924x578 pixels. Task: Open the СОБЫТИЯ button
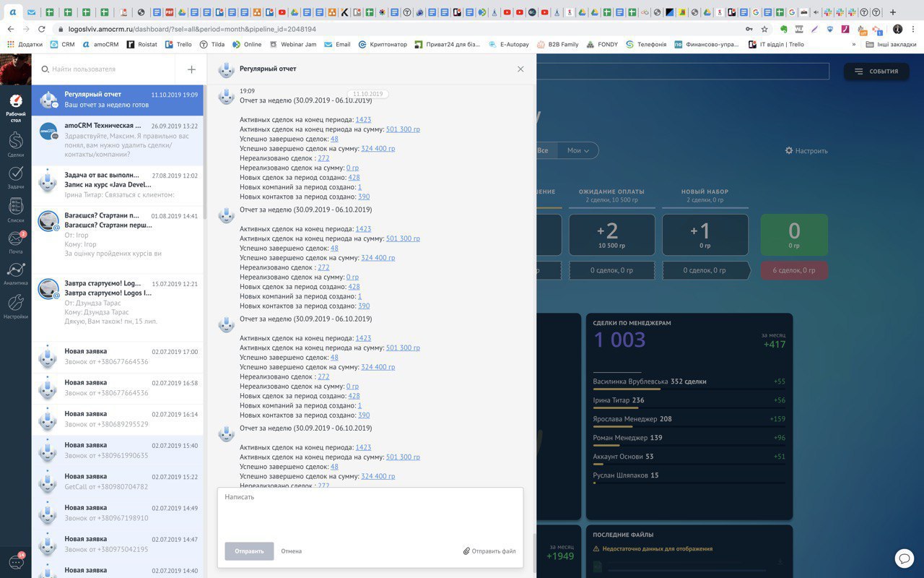[x=876, y=71]
